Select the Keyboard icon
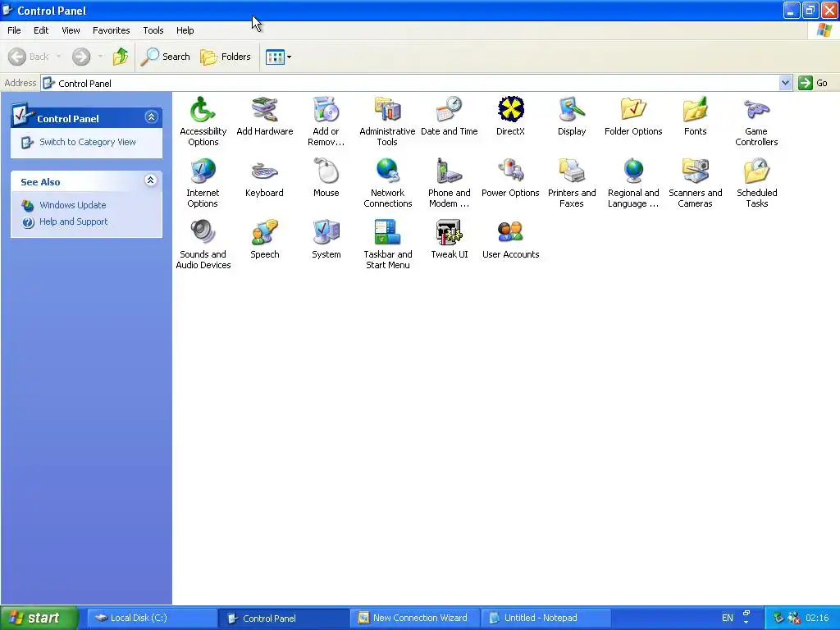 (265, 178)
